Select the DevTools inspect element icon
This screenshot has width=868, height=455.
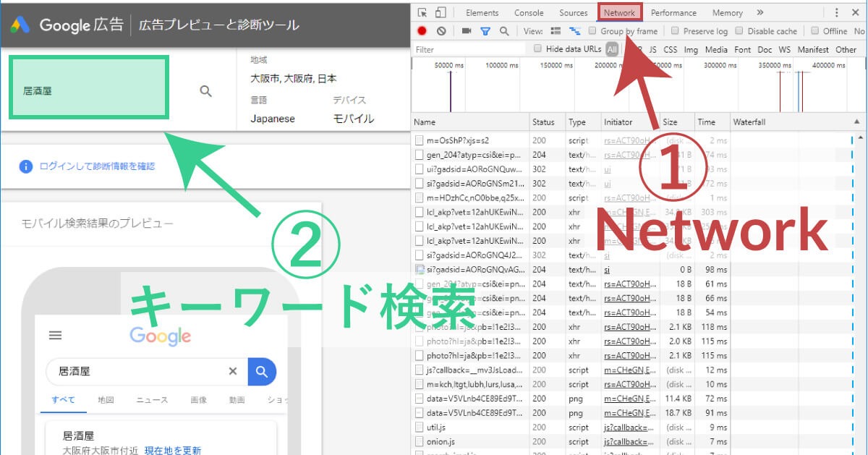tap(422, 12)
